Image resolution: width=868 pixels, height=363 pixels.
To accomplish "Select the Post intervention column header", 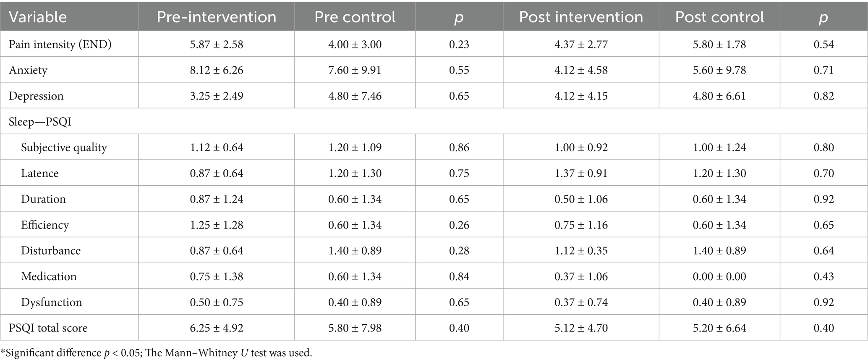I will 581,17.
